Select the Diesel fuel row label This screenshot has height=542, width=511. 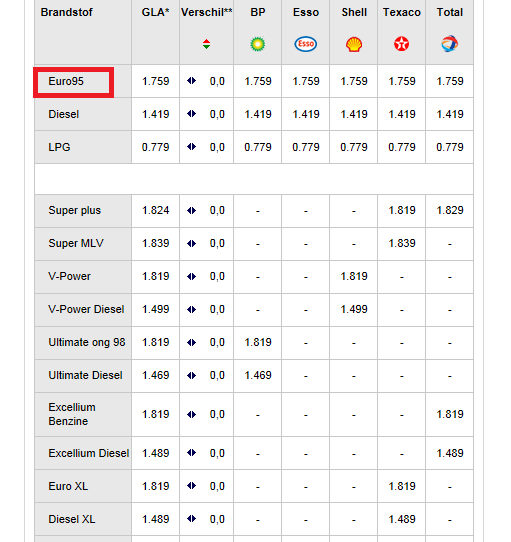(64, 114)
